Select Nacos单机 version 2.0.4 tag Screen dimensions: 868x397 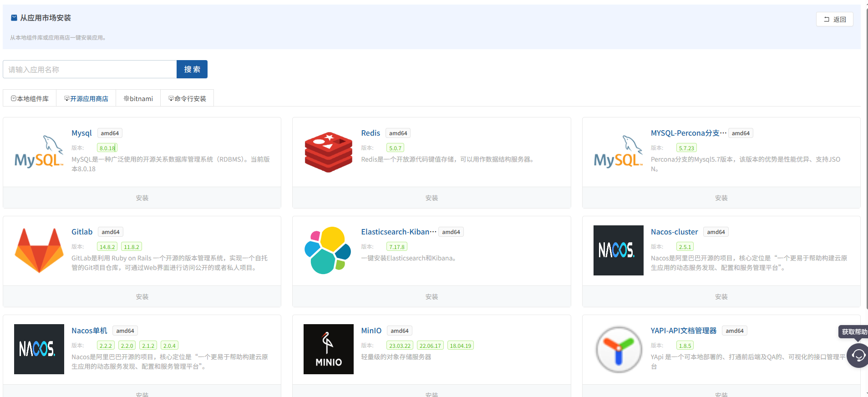169,346
